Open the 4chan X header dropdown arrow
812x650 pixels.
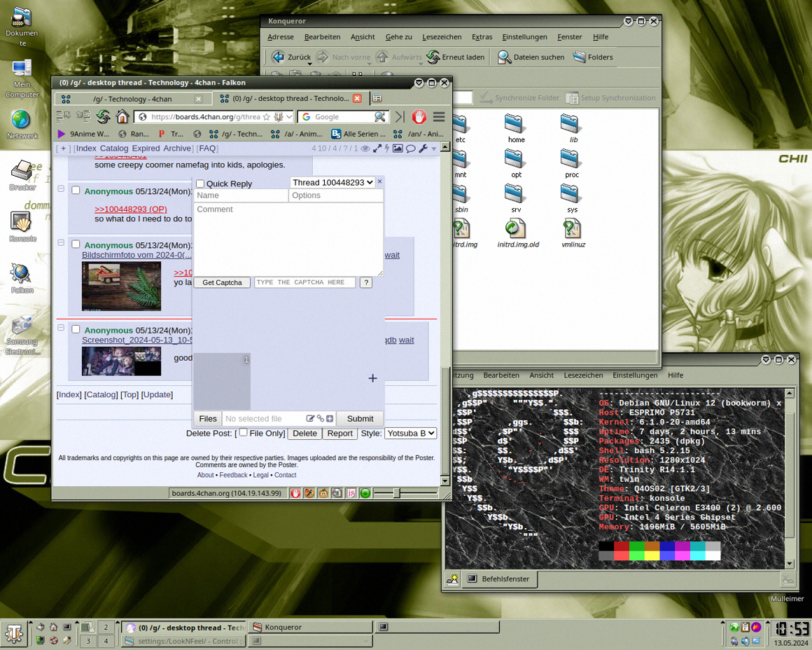434,149
